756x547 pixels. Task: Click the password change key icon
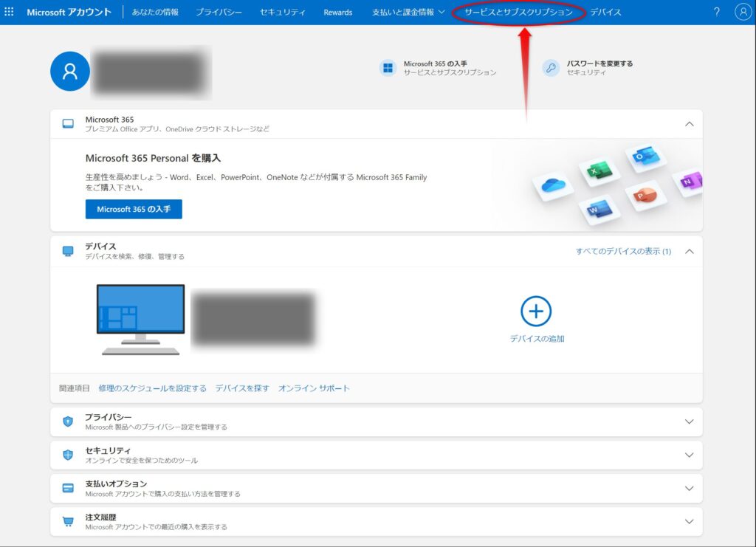[551, 68]
